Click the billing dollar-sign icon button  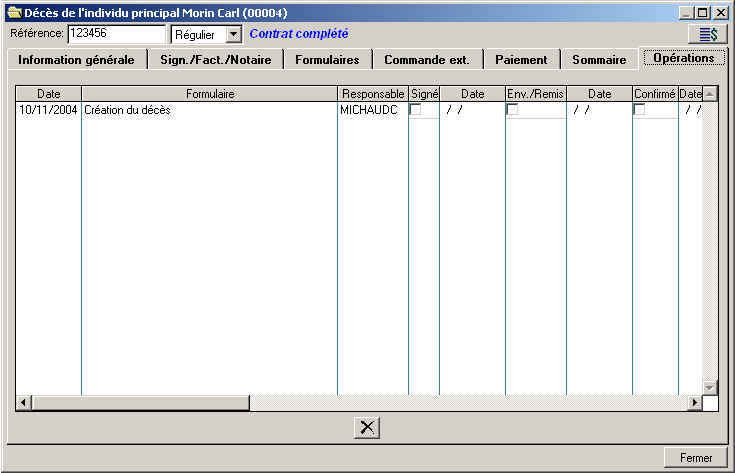[x=708, y=34]
